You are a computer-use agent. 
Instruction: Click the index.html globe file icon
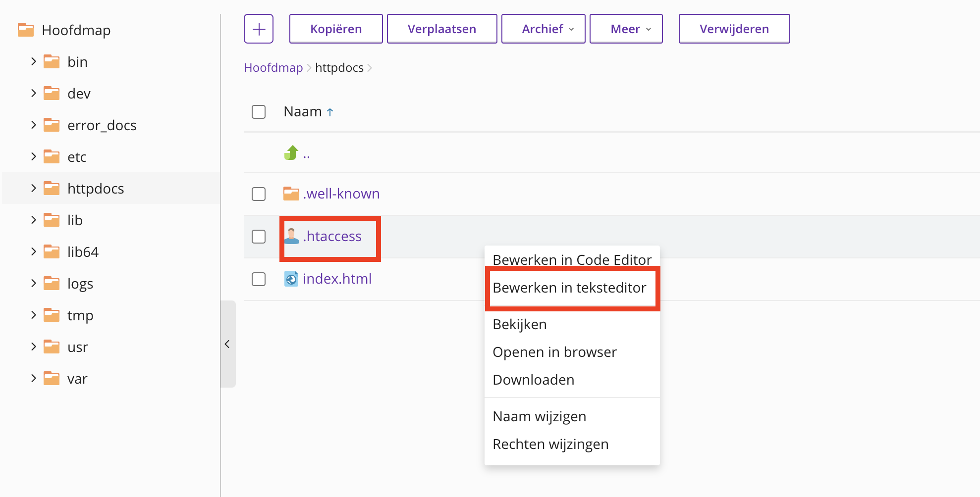(291, 279)
